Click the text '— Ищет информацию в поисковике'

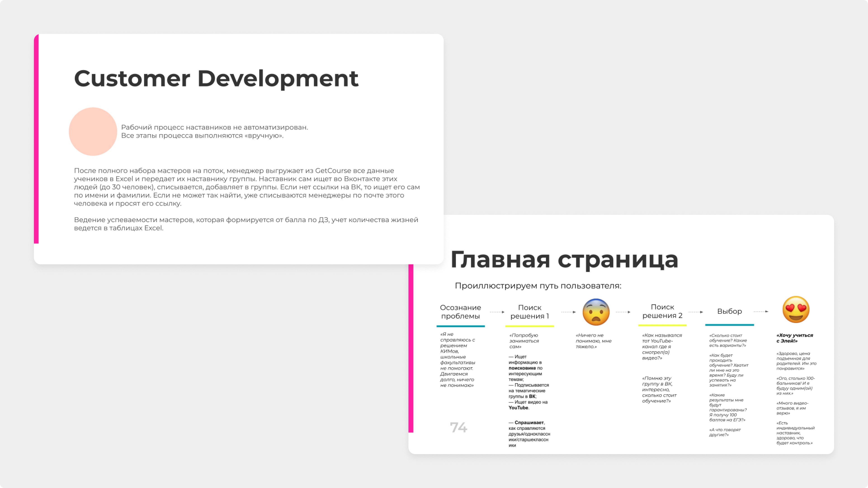click(525, 368)
